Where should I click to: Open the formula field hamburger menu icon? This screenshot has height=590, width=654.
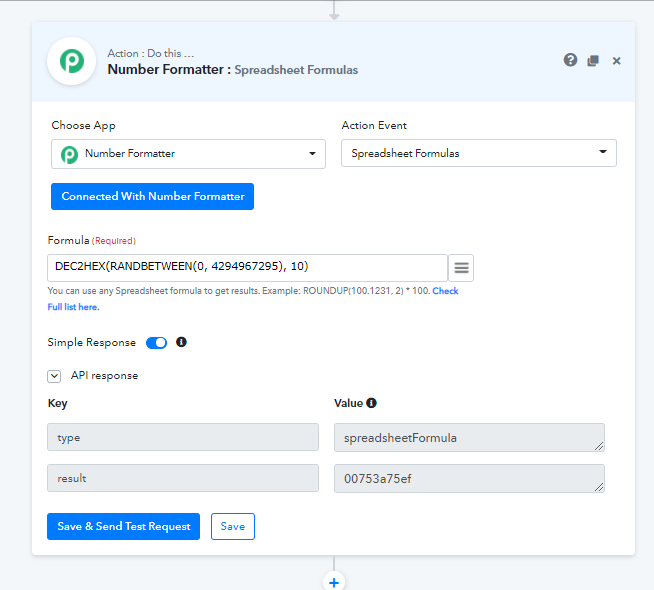[x=461, y=268]
